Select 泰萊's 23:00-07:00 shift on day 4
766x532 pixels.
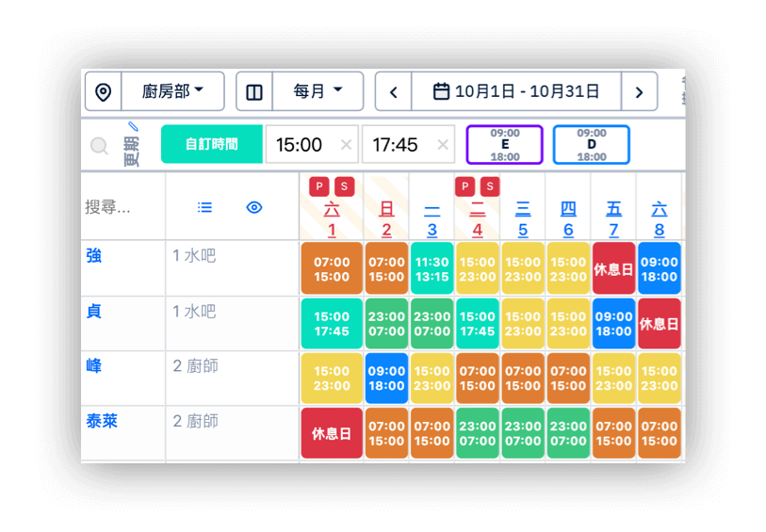click(478, 433)
